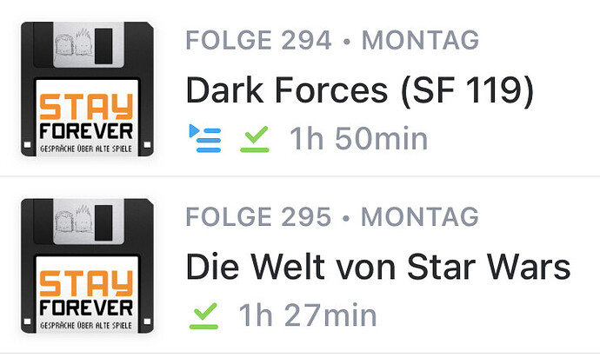The image size is (600, 364).
Task: Click the MONTAG day label of Folge 295
Action: (420, 217)
